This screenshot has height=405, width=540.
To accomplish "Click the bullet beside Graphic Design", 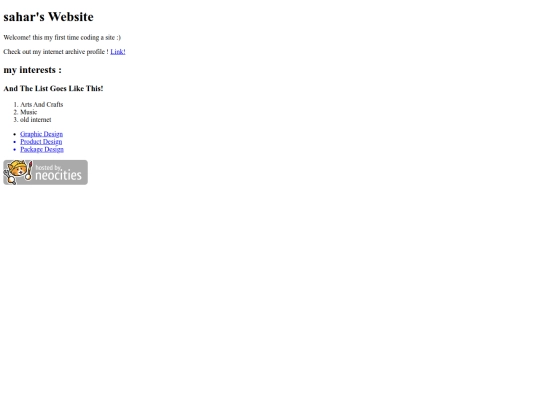I will (14, 134).
